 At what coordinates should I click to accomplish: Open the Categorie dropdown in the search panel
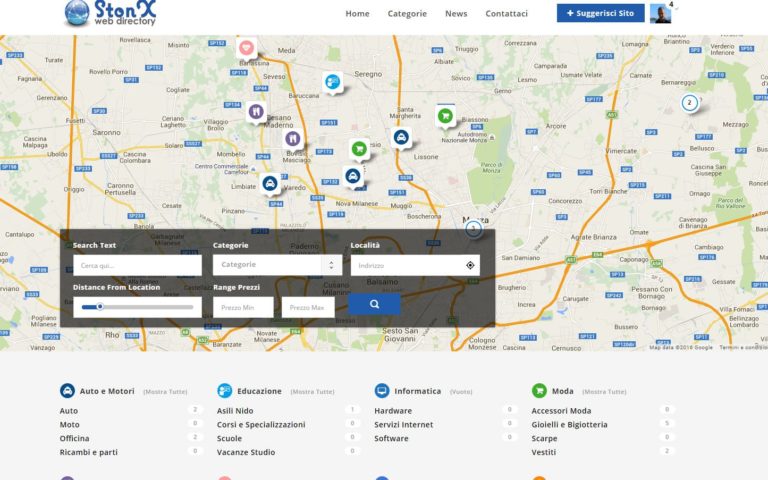tap(277, 265)
